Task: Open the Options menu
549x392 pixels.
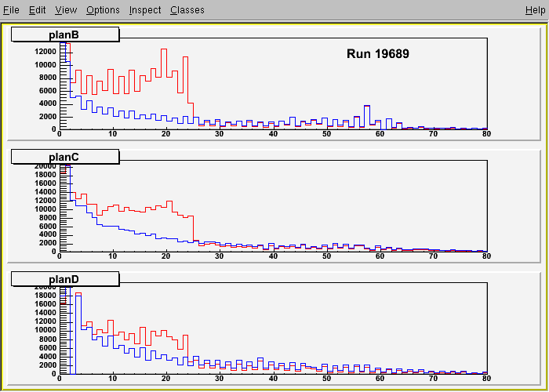Action: (x=103, y=10)
